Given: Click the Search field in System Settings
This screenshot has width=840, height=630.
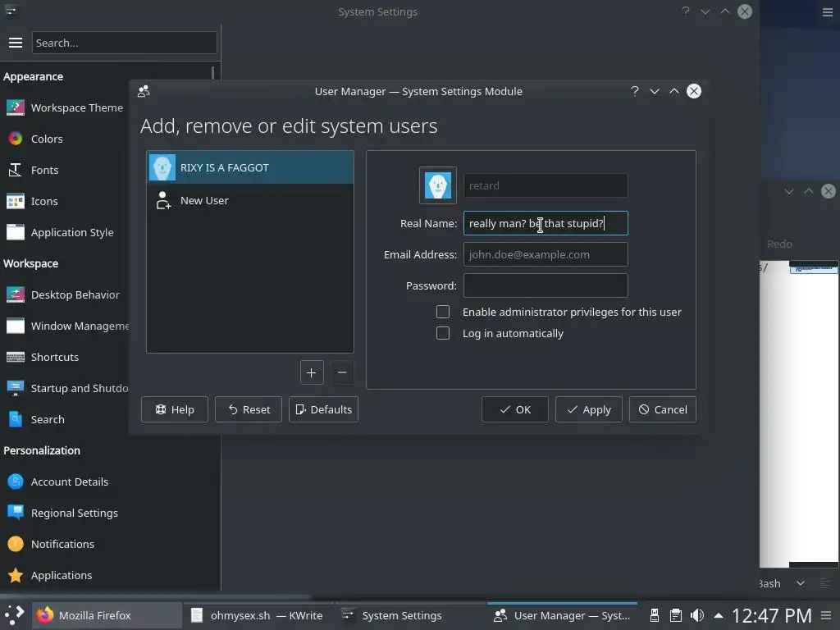Looking at the screenshot, I should coord(125,43).
